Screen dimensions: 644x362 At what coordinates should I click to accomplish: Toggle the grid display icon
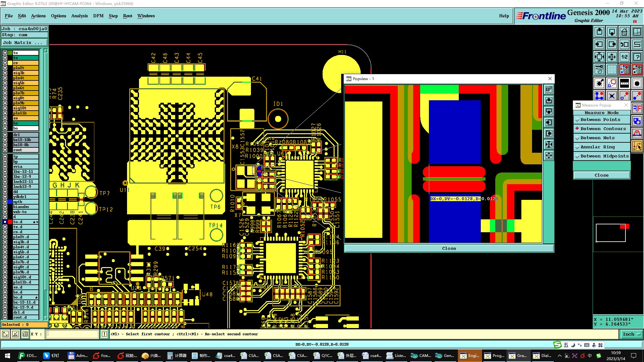(x=612, y=69)
